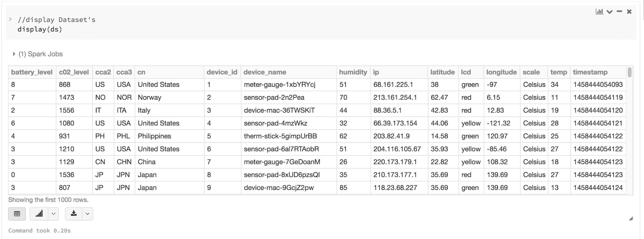Show results as bar chart
Viewport: 644px width, 239px height.
(39, 214)
